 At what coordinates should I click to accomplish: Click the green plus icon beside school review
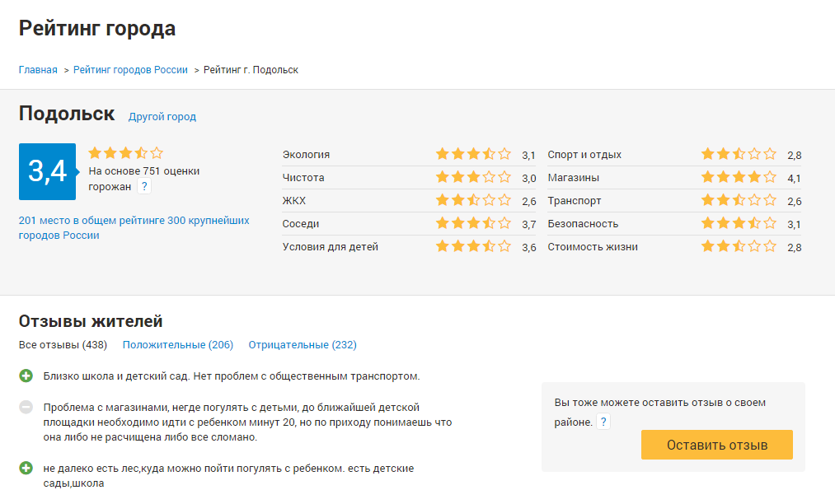coord(26,376)
